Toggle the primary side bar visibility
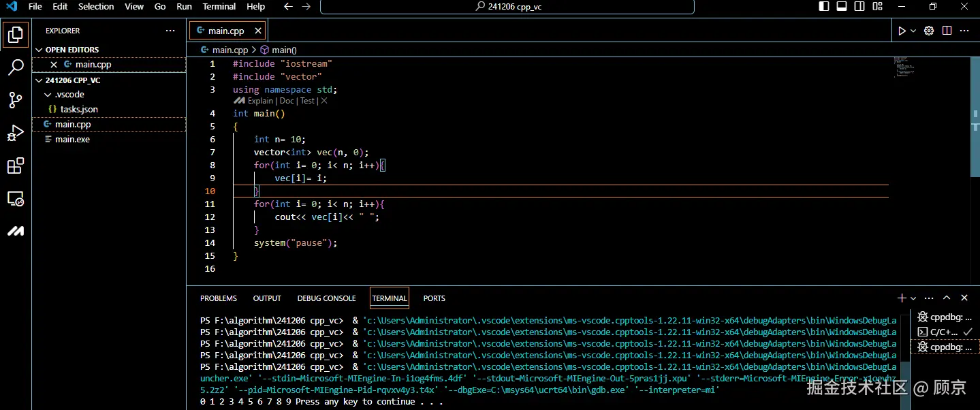Image resolution: width=980 pixels, height=410 pixels. tap(824, 7)
